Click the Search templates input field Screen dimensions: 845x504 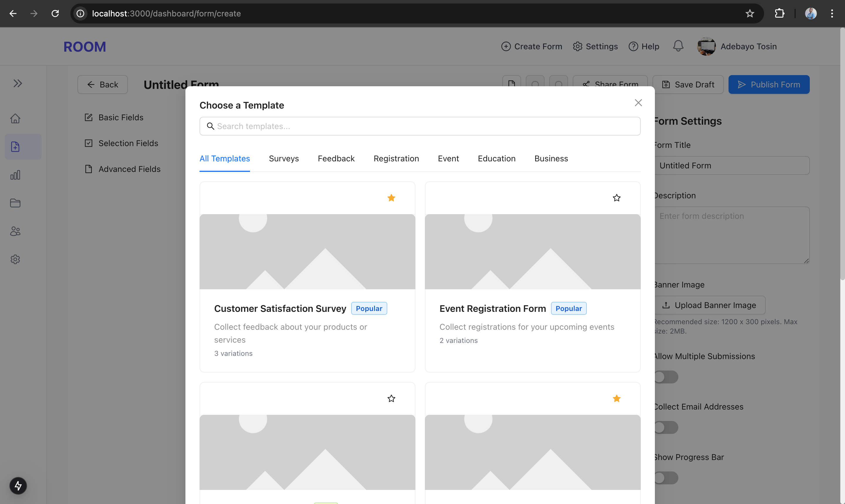point(420,126)
